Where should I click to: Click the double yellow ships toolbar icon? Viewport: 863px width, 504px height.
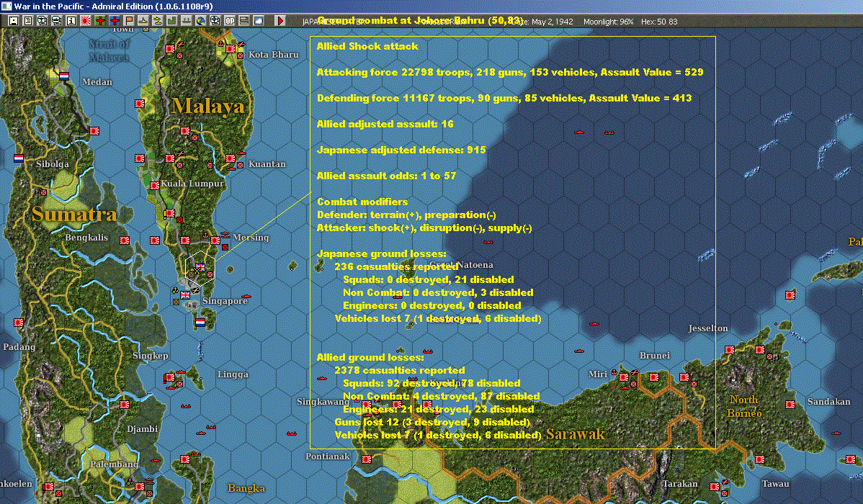point(158,21)
